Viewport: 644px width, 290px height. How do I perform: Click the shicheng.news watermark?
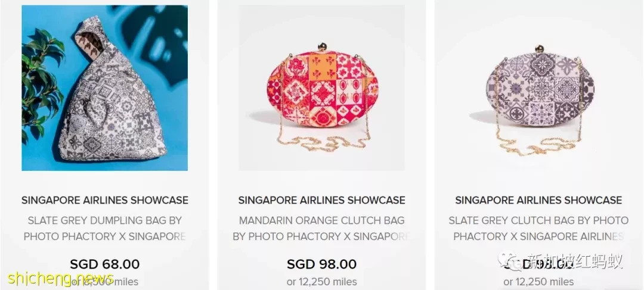pos(60,277)
